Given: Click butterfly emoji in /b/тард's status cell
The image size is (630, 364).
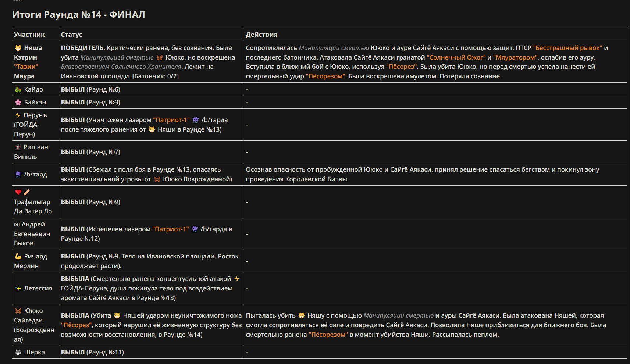Looking at the screenshot, I should coord(157,179).
